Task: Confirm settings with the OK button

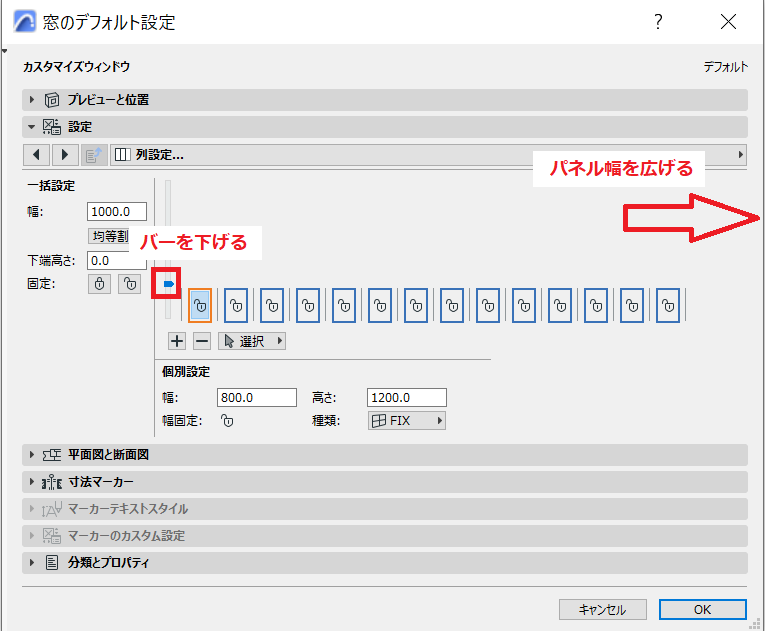Action: point(703,610)
